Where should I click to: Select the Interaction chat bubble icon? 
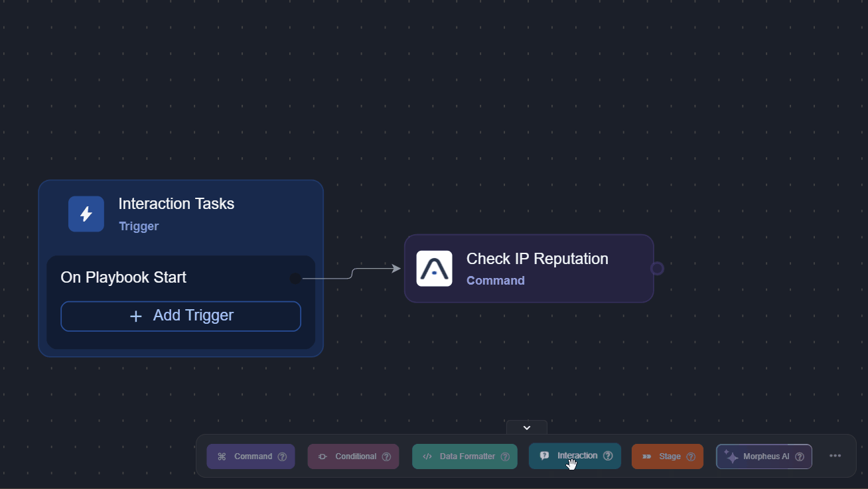(x=545, y=456)
